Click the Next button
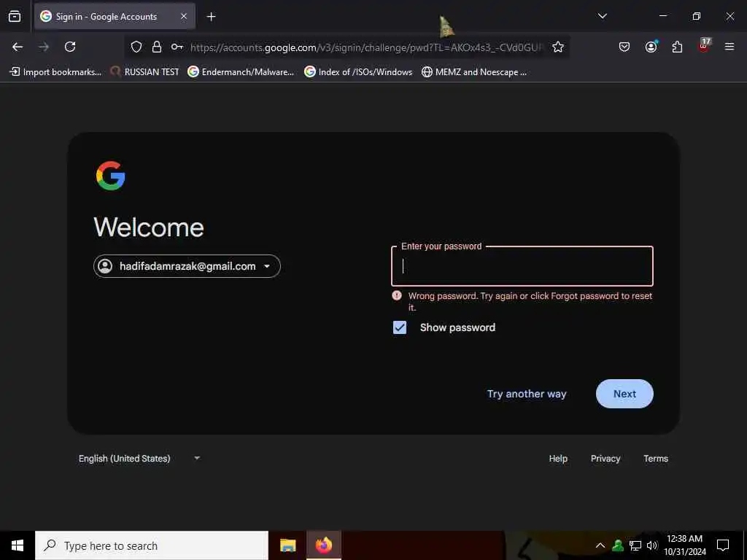 (624, 394)
